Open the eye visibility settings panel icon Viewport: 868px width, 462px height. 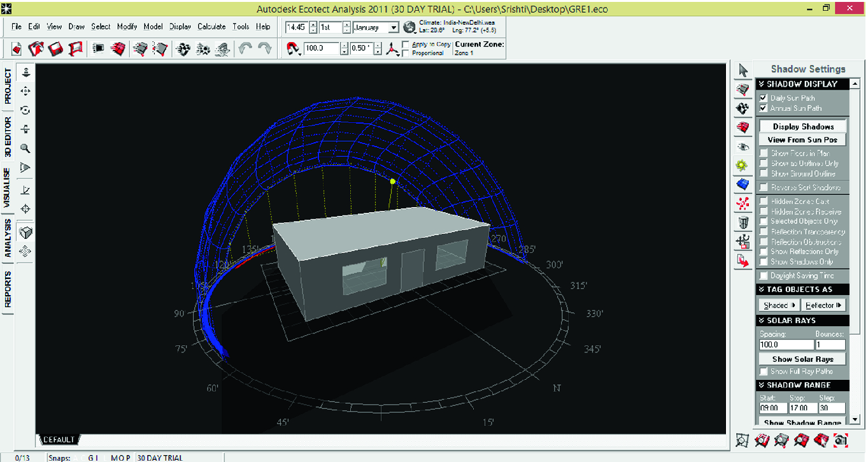pos(743,147)
